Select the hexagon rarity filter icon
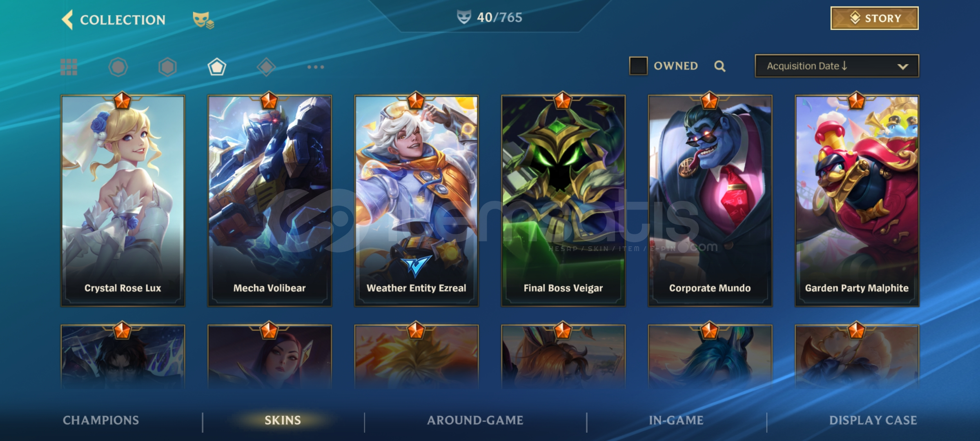 click(x=167, y=67)
